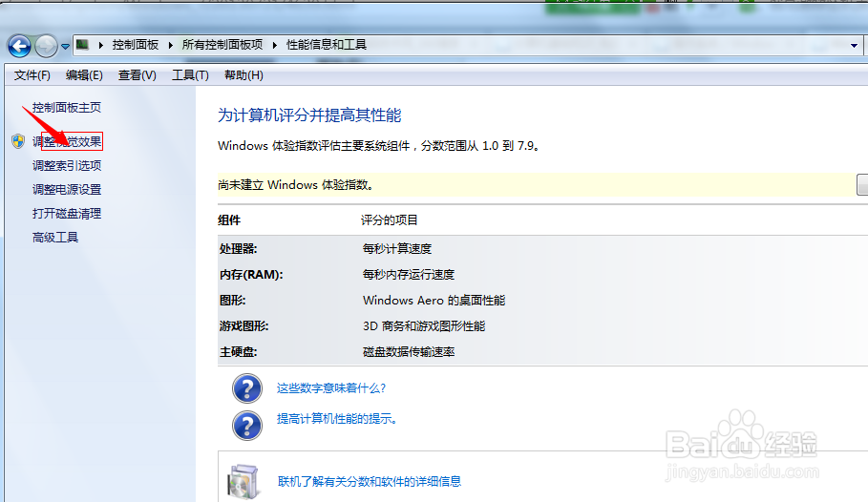Click the 组件 column header

coord(229,220)
